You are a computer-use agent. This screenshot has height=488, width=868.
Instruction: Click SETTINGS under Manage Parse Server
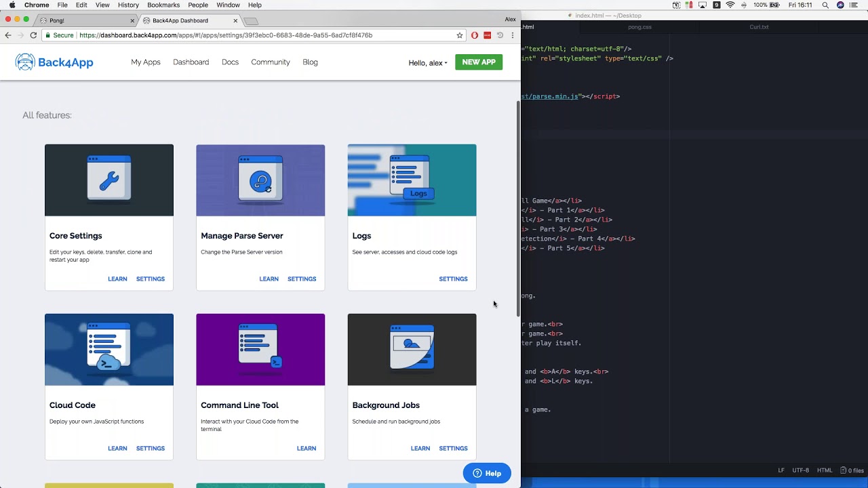tap(302, 279)
